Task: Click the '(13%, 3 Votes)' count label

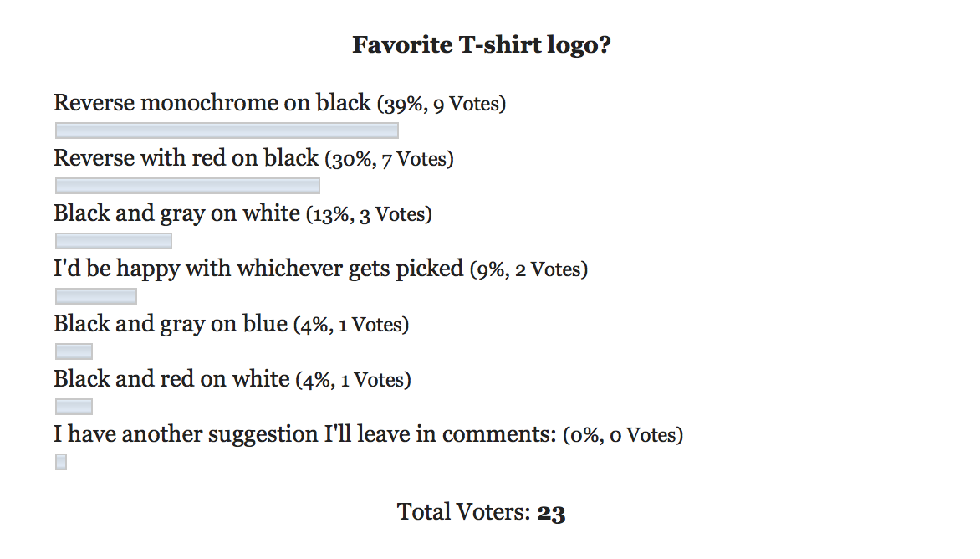Action: click(x=369, y=214)
